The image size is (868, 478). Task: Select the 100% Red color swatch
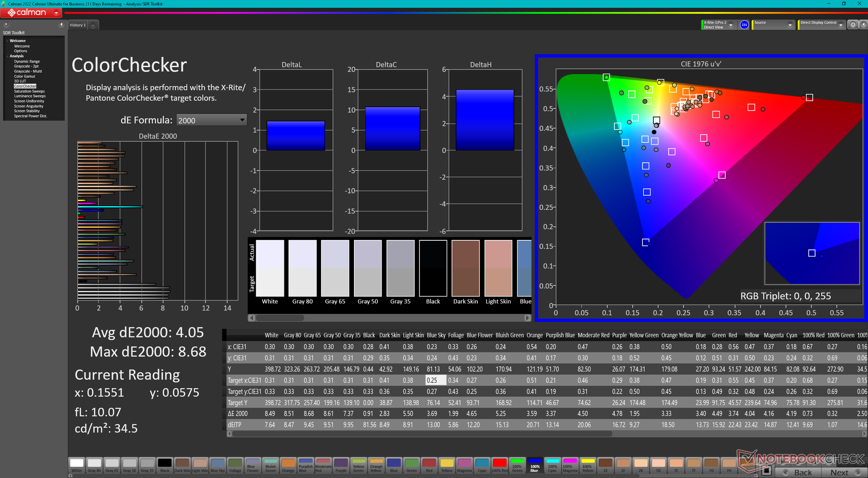499,464
